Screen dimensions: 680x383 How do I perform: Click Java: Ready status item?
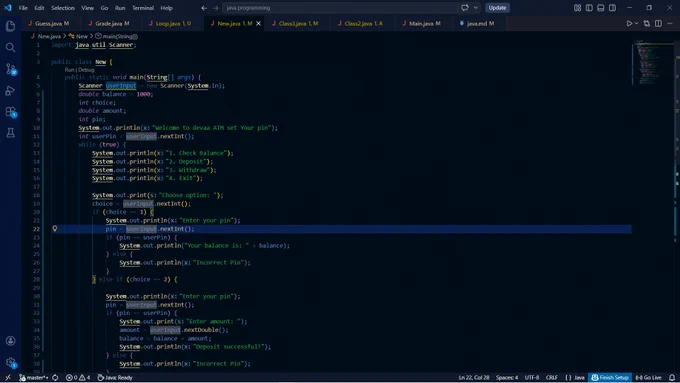115,378
